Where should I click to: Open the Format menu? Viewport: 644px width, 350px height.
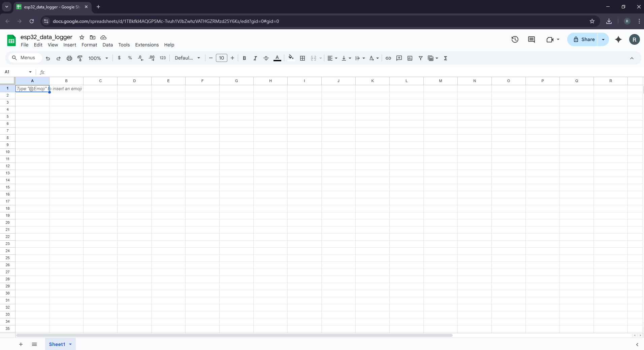pos(89,45)
